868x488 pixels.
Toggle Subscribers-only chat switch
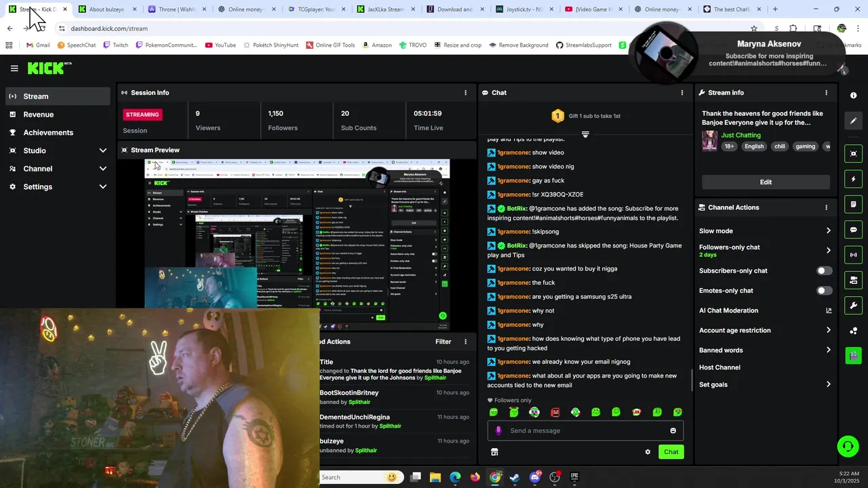pyautogui.click(x=824, y=270)
